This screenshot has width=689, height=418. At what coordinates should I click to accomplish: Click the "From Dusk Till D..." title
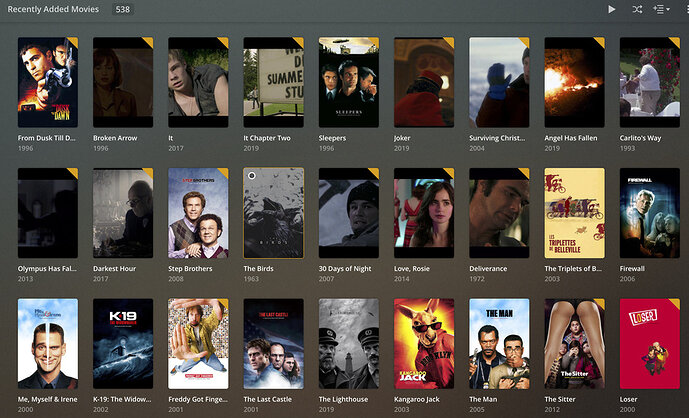(47, 138)
